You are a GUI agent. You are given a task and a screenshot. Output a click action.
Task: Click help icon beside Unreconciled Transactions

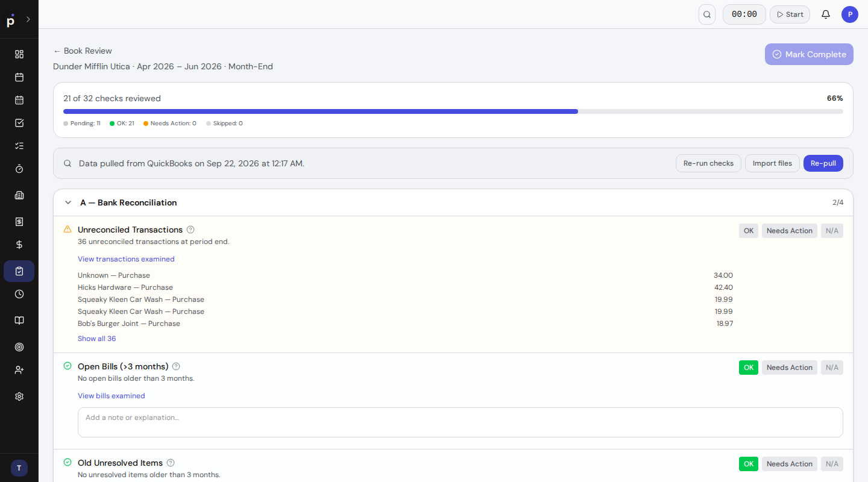(x=190, y=230)
